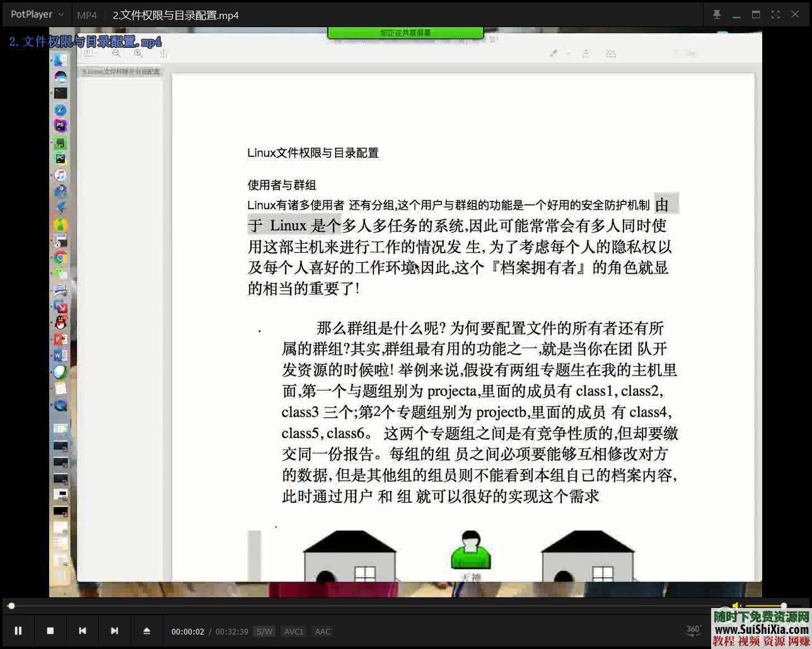Click the 2.文件权限与目录配置.mp4 title
Image resolution: width=812 pixels, height=649 pixels.
[x=175, y=15]
